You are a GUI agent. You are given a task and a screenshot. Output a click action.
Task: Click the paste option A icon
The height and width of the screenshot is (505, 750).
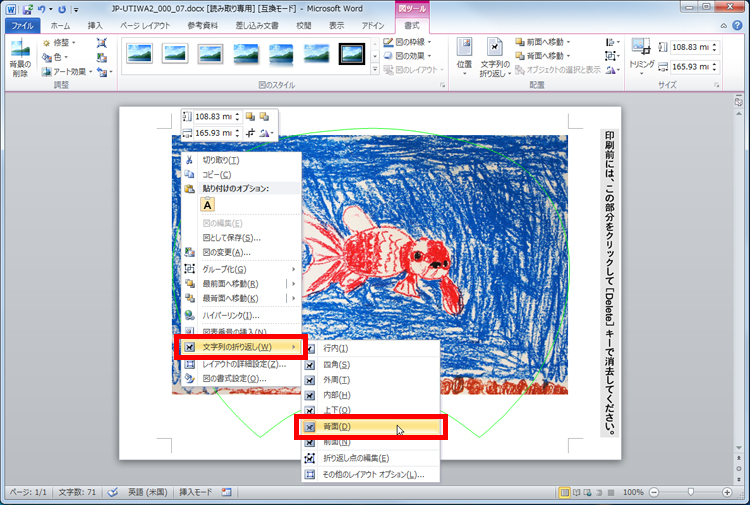click(207, 205)
